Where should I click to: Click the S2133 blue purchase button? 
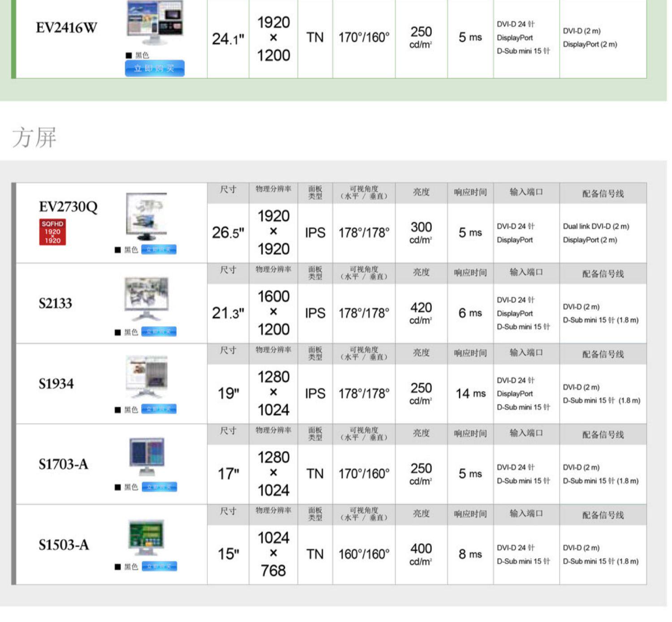159,331
